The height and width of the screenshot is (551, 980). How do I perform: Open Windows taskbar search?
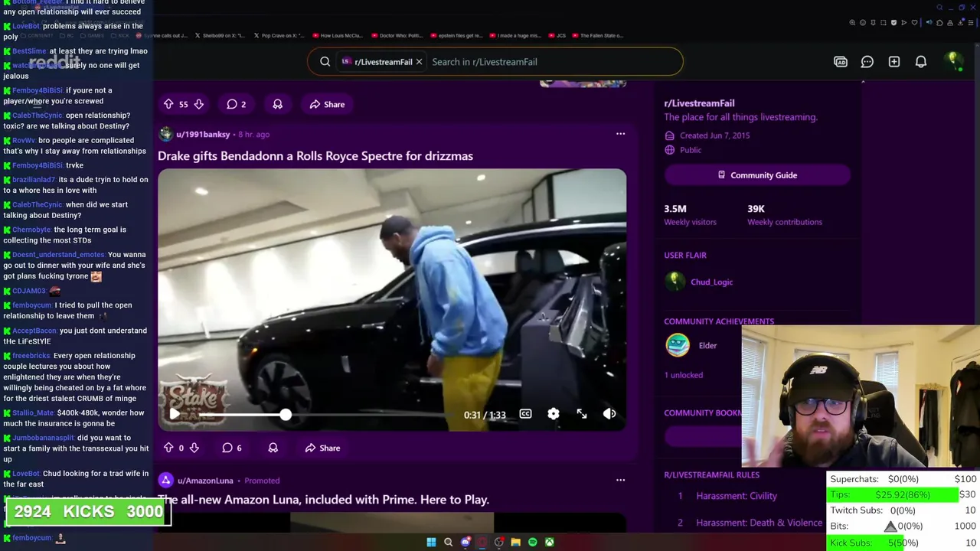[x=449, y=542]
